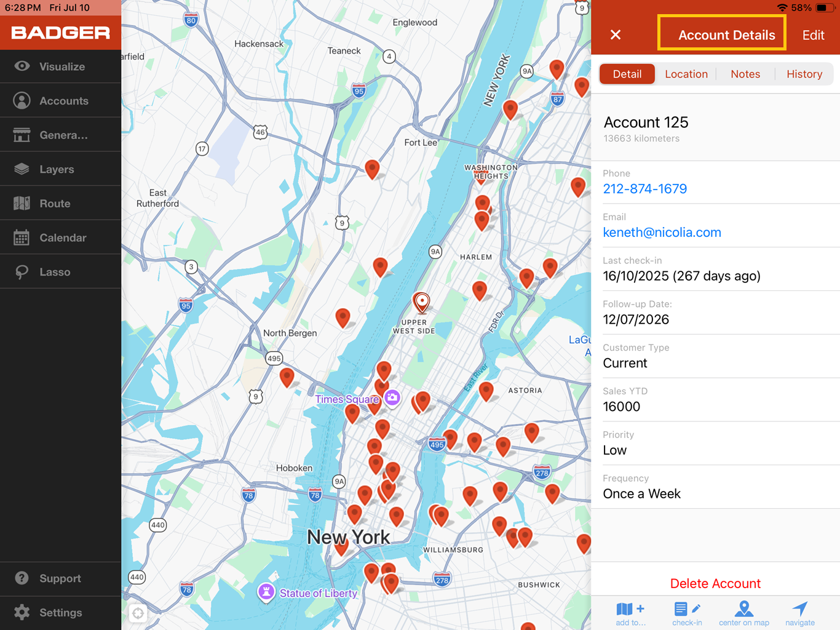Tap the Hoboken label on map
840x630 pixels.
294,468
